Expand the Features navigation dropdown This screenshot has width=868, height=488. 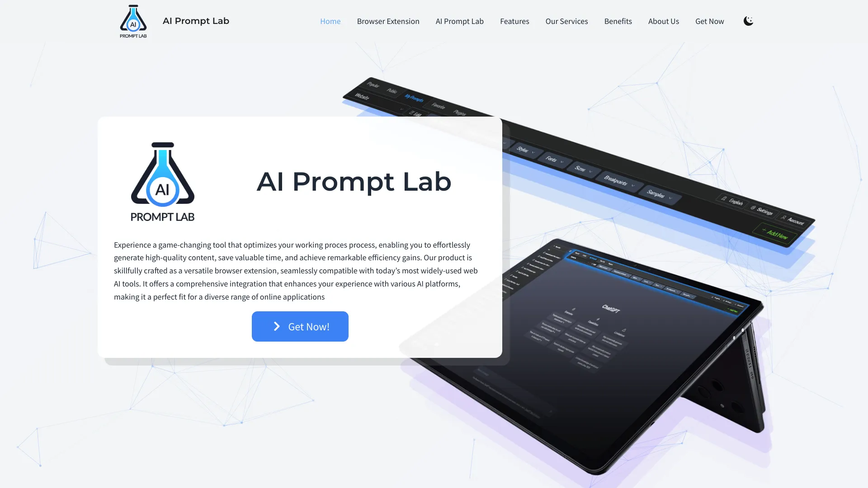(x=514, y=21)
